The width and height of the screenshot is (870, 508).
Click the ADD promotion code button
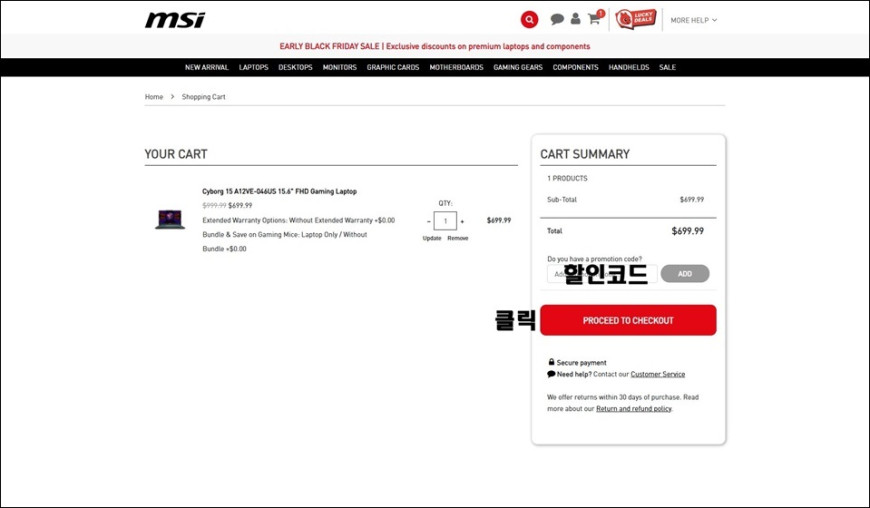[685, 273]
